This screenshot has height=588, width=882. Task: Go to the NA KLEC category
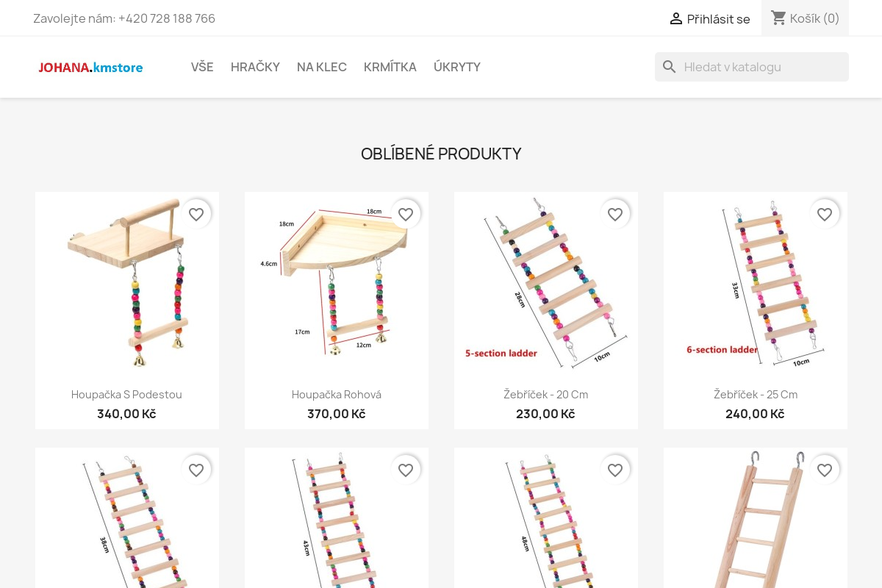click(x=322, y=67)
